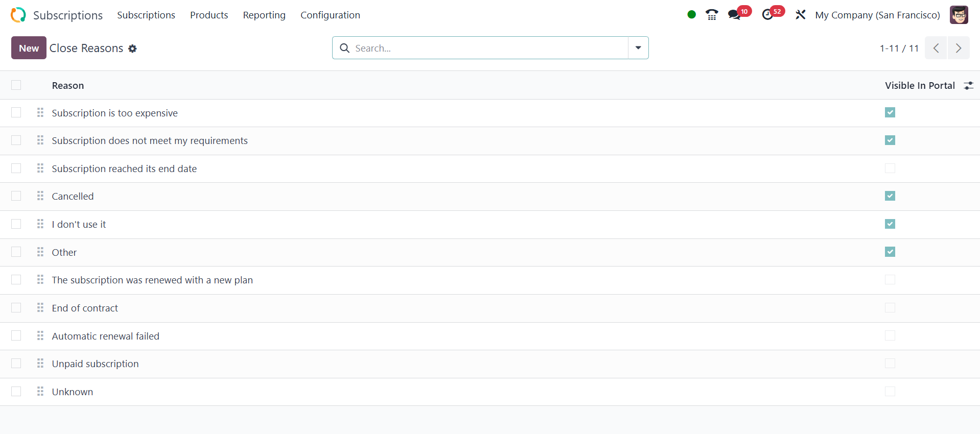Viewport: 980px width, 434px height.
Task: Open the Reporting menu
Action: click(264, 15)
